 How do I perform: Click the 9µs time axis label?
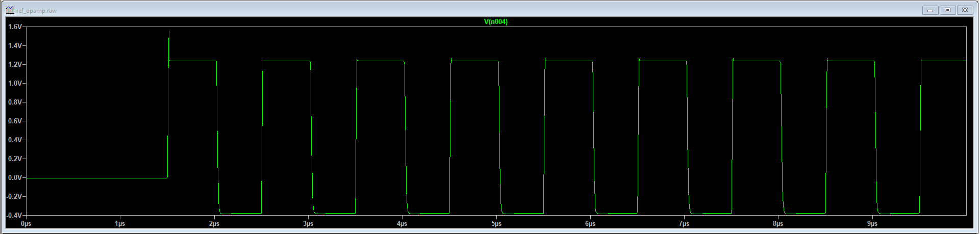tap(872, 224)
